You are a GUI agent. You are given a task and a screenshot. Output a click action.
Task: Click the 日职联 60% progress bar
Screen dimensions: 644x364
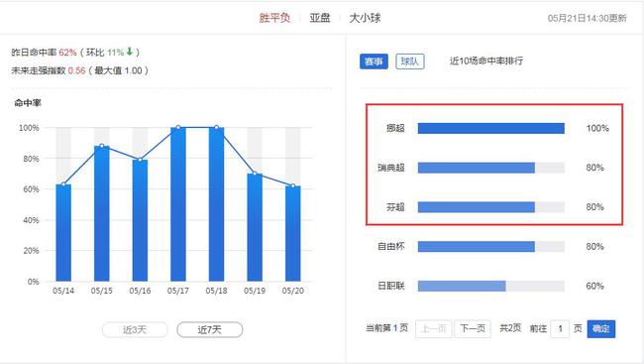[491, 286]
